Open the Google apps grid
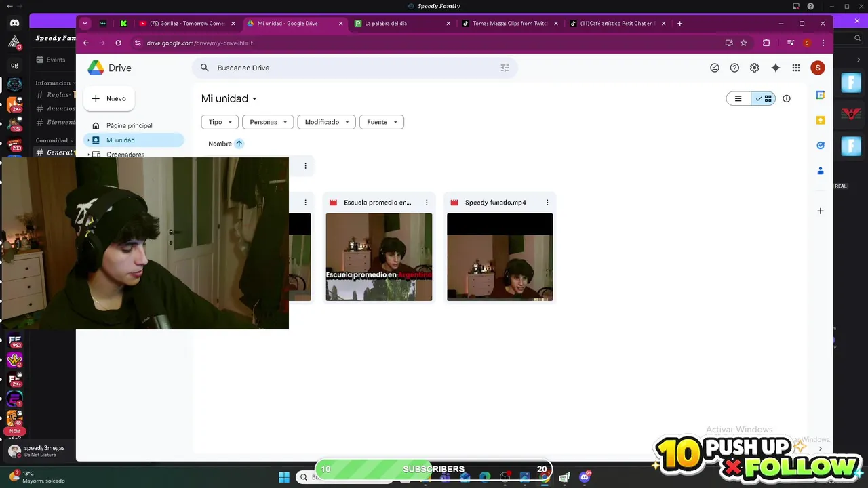Image resolution: width=868 pixels, height=488 pixels. pyautogui.click(x=796, y=68)
